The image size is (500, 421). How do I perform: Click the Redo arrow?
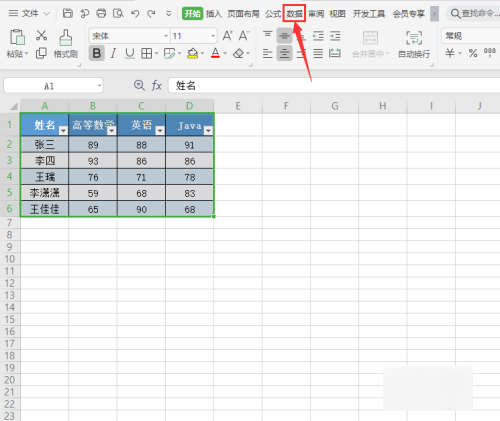[x=151, y=13]
